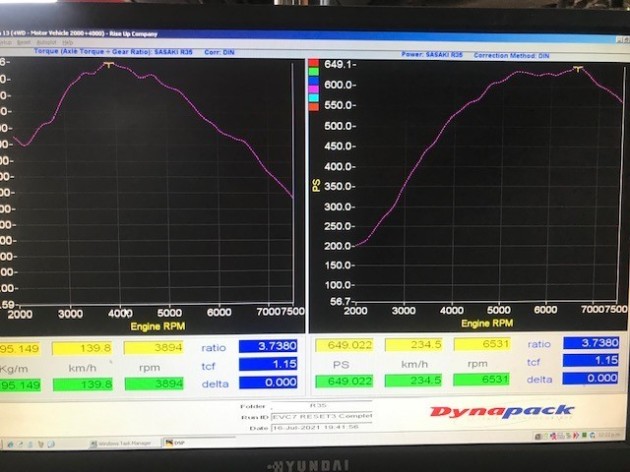Click ratio 3.7380 in power panel
This screenshot has width=630, height=472.
coord(591,343)
